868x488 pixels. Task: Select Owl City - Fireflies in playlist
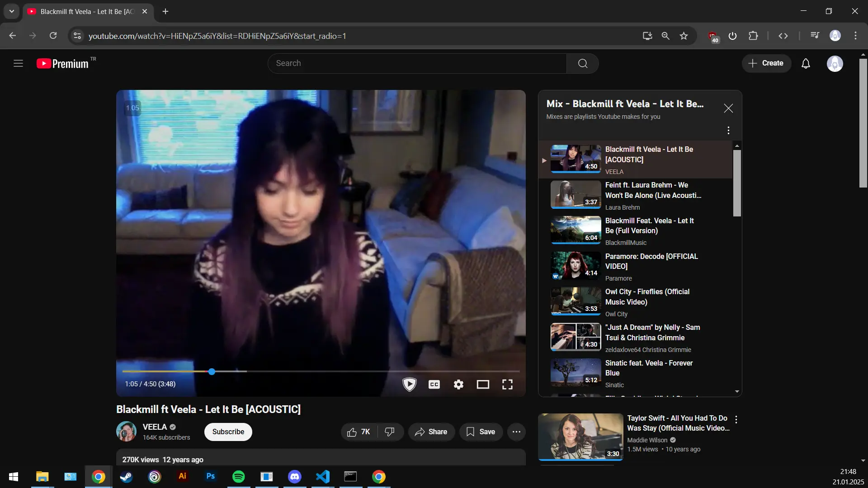tap(635, 303)
